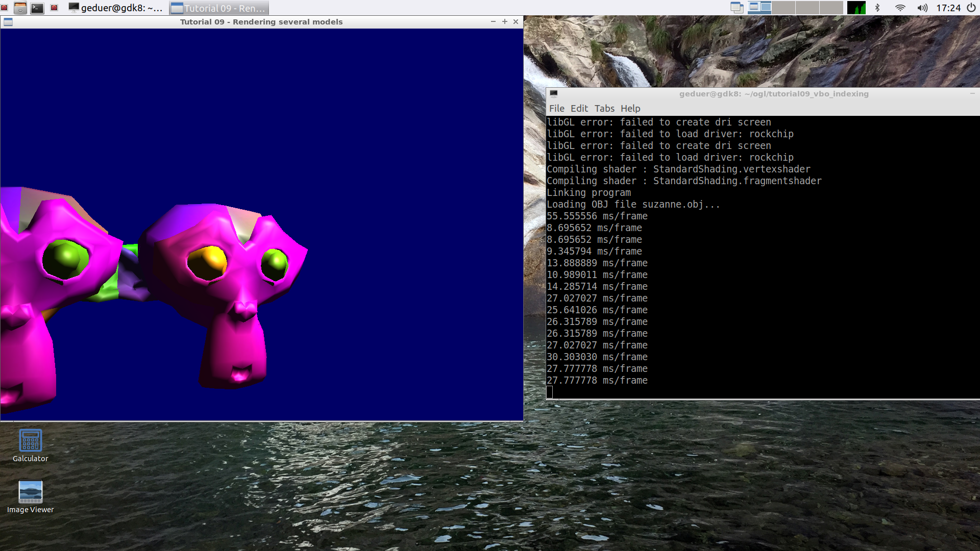The image size is (980, 551).
Task: Open the Tabs menu in terminal
Action: click(604, 109)
